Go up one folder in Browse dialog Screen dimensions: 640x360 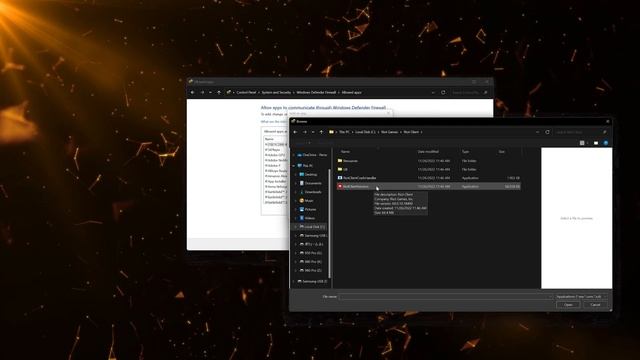tap(321, 132)
